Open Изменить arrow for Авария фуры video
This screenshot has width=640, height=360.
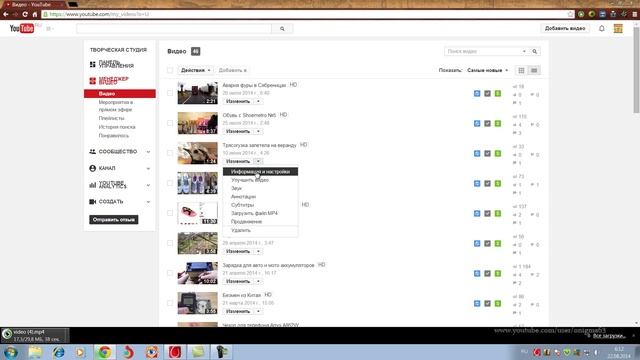[258, 101]
